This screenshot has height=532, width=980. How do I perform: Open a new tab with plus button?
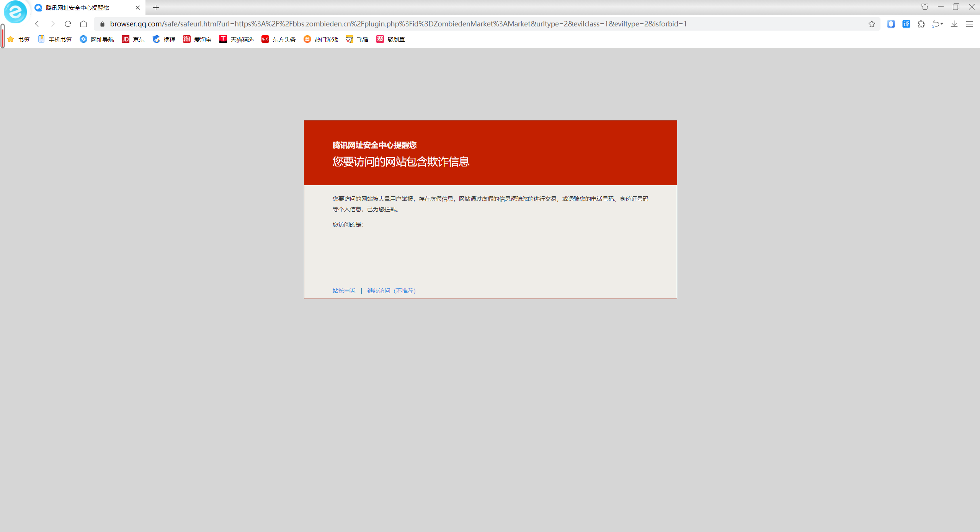pyautogui.click(x=156, y=8)
